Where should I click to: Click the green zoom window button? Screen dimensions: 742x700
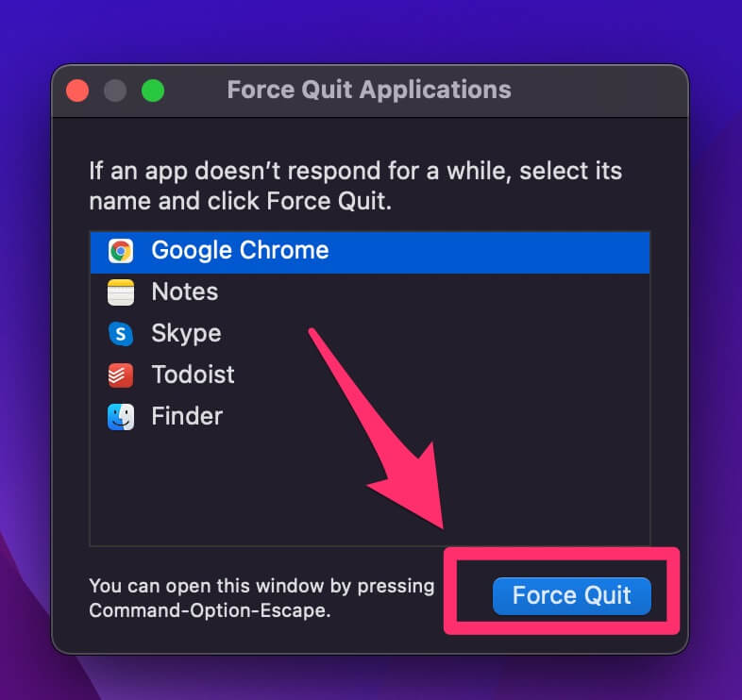[153, 91]
